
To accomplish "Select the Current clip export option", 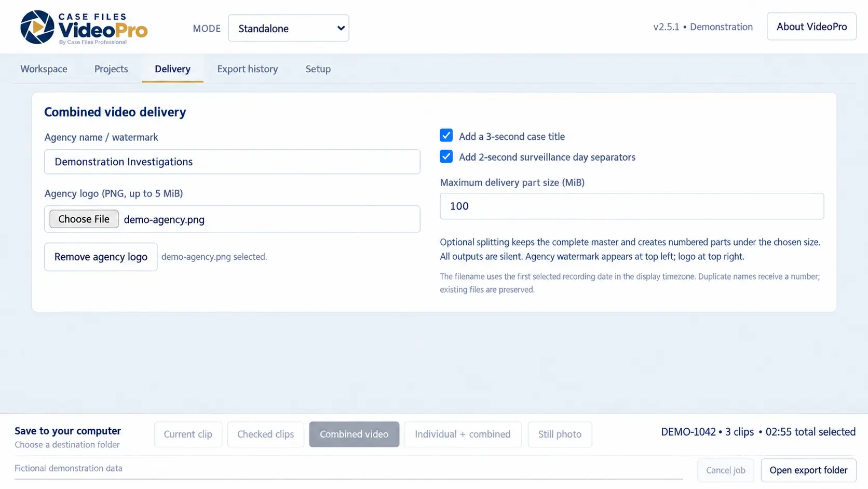I will pyautogui.click(x=188, y=434).
